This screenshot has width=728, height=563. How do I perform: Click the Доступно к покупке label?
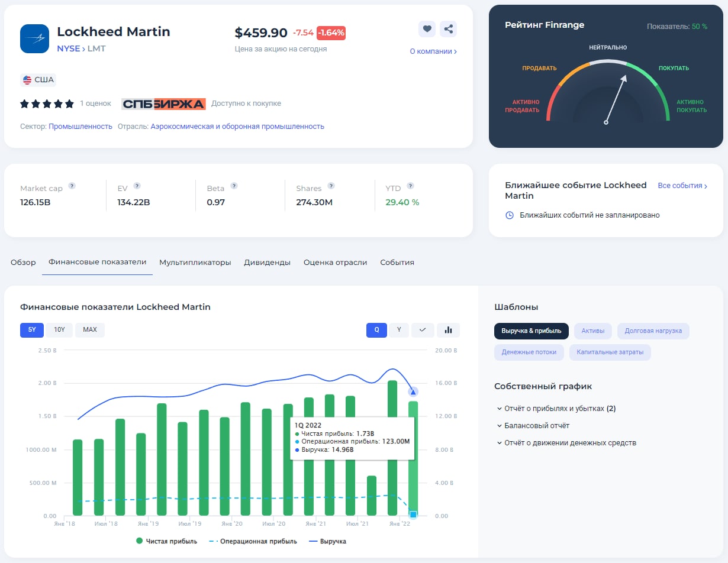246,103
